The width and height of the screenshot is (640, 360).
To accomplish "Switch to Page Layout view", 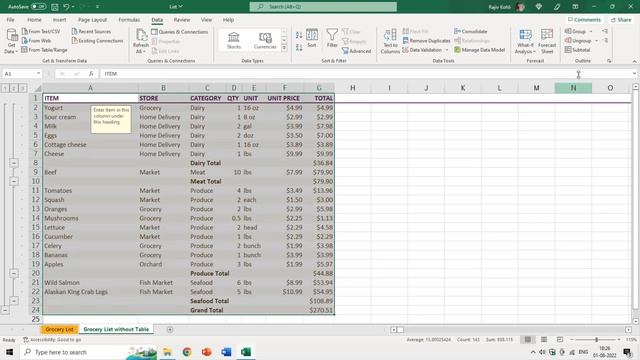I will (544, 340).
